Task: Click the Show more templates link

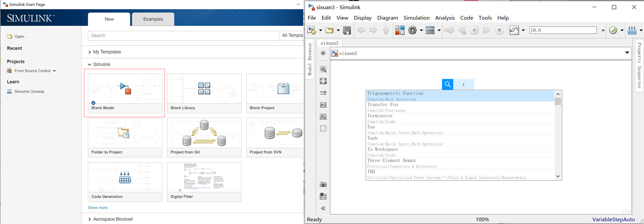Action: point(98,208)
